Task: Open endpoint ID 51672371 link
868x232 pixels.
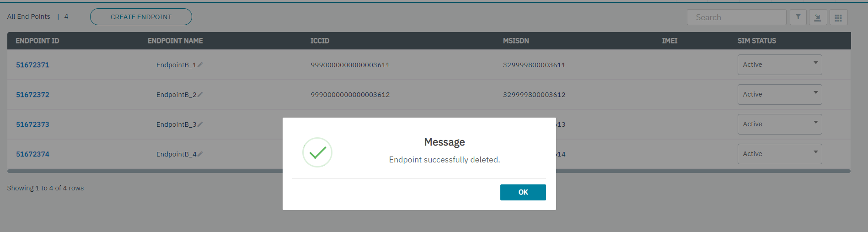Action: [32, 65]
